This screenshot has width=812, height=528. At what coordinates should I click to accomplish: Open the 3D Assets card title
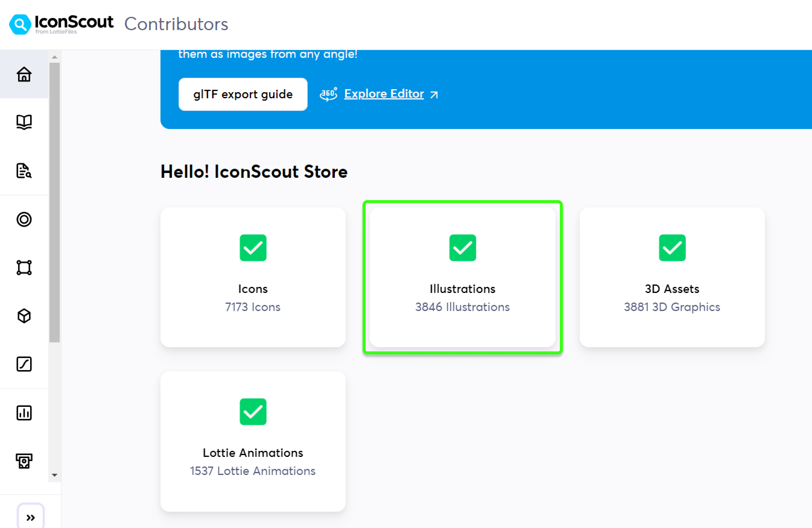pos(672,289)
